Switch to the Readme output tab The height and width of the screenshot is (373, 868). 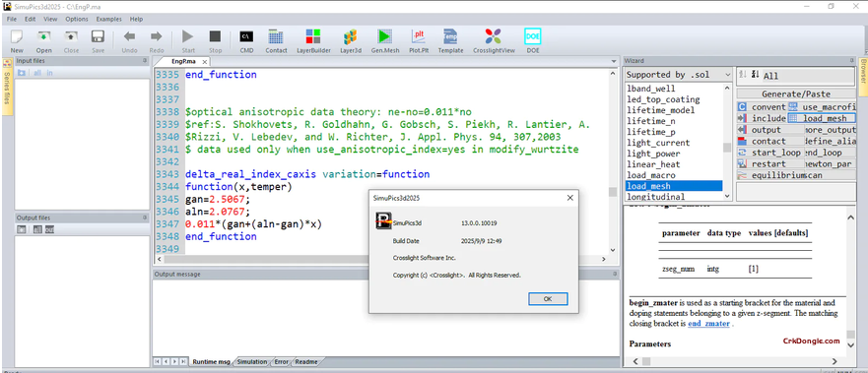pyautogui.click(x=306, y=362)
